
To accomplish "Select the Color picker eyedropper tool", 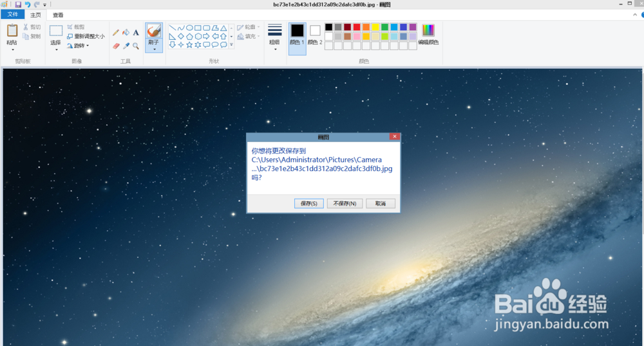I will click(x=126, y=46).
